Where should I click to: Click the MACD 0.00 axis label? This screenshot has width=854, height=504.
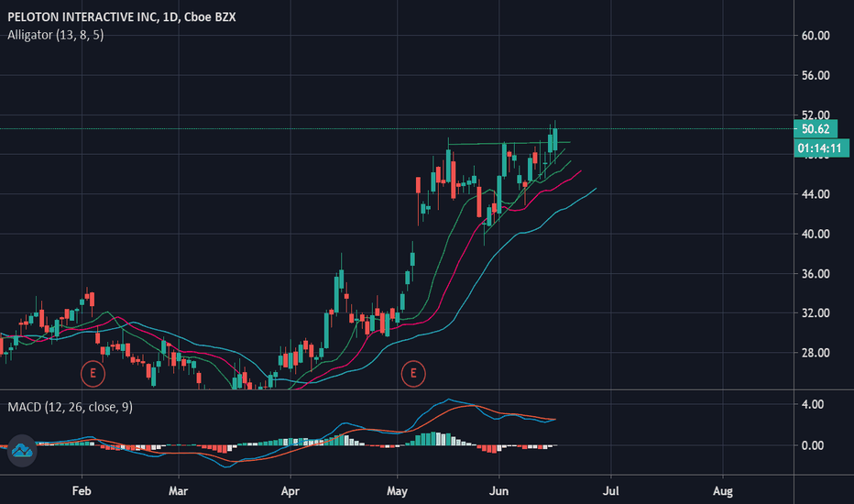pos(813,445)
